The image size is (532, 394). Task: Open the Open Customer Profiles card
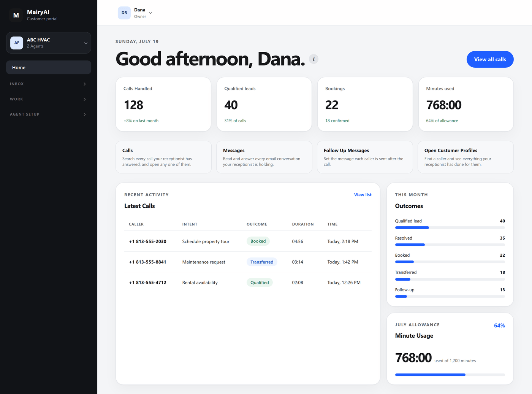click(465, 157)
